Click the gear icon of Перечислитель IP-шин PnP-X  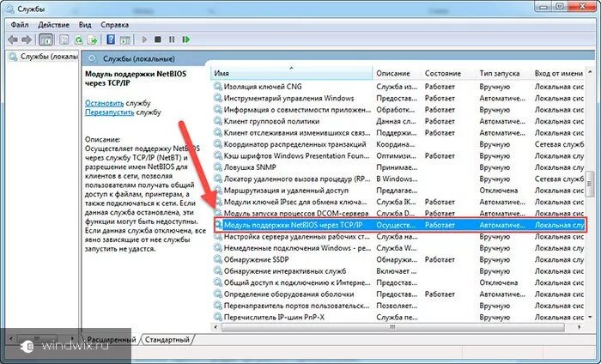(x=218, y=317)
